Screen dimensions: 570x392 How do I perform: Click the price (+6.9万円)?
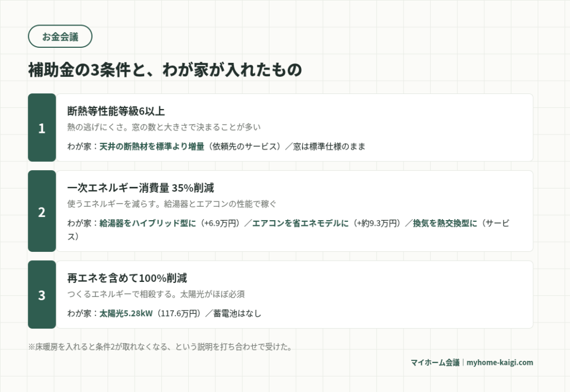coord(220,223)
